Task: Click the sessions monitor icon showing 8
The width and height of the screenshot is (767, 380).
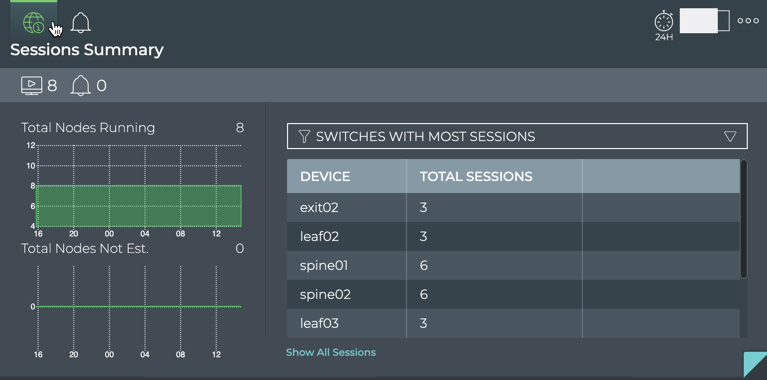Action: (32, 86)
